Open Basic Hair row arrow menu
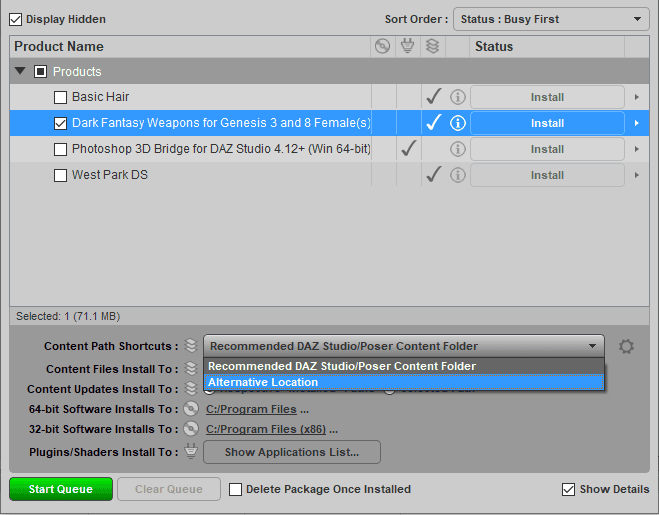This screenshot has width=659, height=515. pos(637,97)
